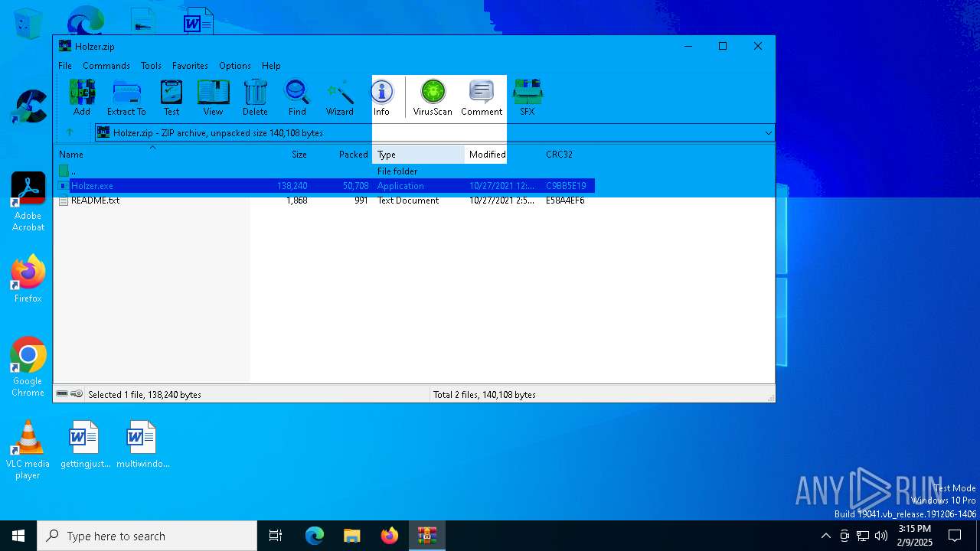Go up one folder level arrow
The image size is (980, 551).
point(70,132)
